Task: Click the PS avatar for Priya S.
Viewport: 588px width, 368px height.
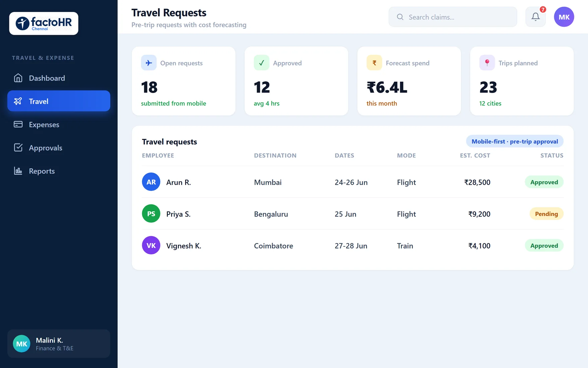Action: [151, 213]
